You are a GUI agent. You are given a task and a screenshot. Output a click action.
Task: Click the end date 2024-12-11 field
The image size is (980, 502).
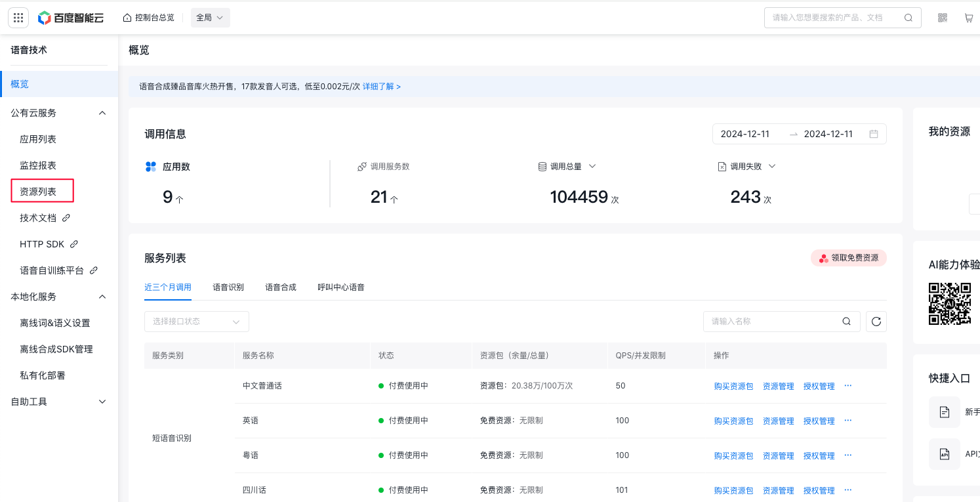click(x=828, y=134)
